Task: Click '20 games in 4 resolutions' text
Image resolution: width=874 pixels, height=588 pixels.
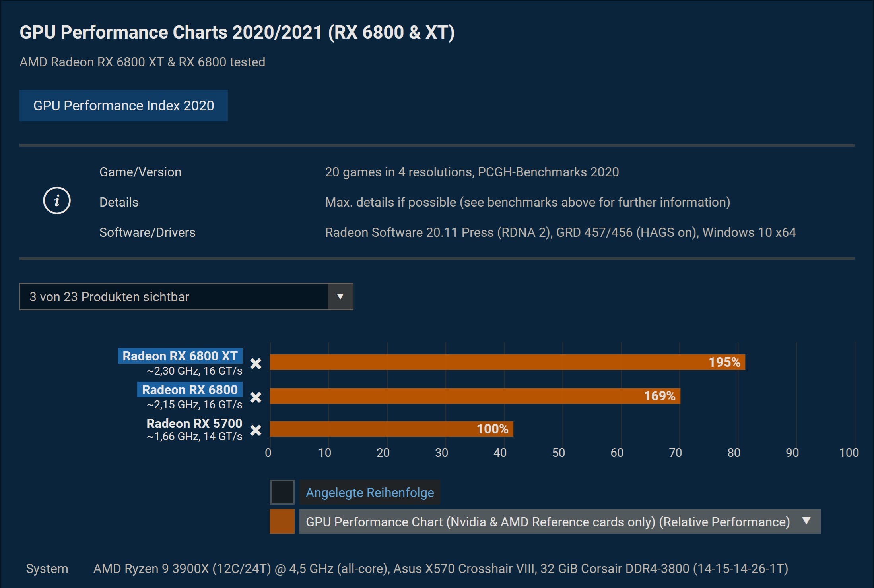Action: [x=472, y=172]
